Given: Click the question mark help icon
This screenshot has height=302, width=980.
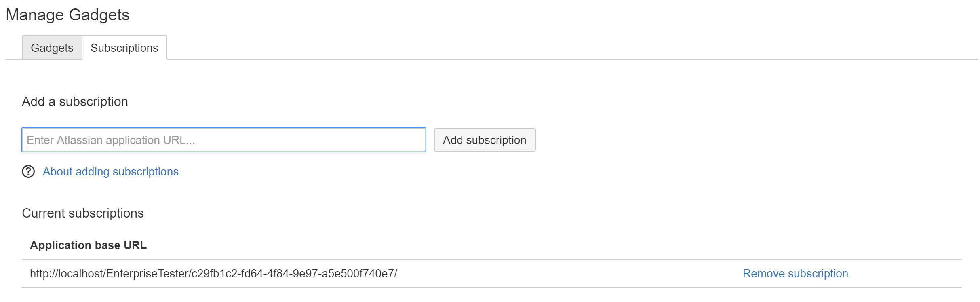Looking at the screenshot, I should [28, 172].
